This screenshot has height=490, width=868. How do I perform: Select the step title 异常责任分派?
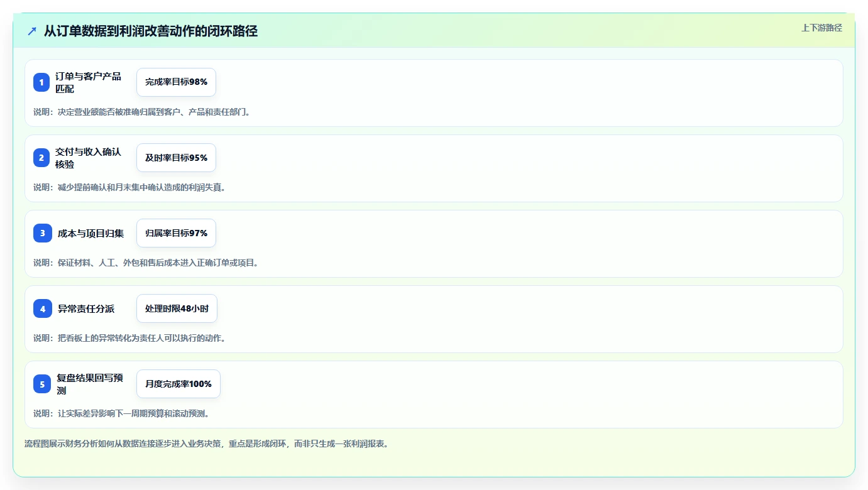(86, 308)
